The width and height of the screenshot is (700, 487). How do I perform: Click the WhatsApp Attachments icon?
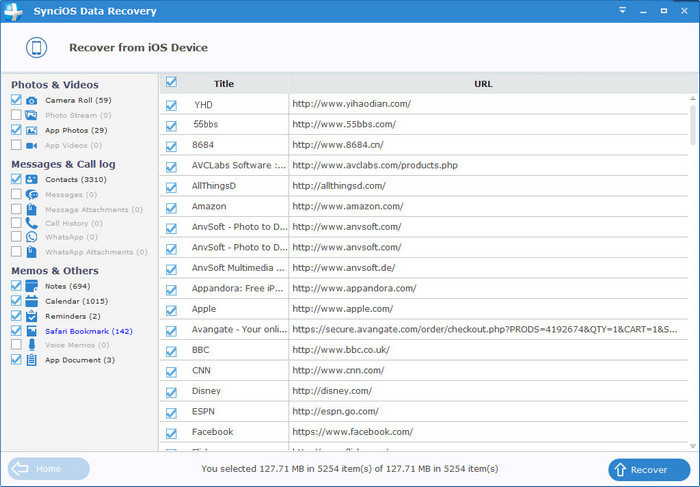tap(31, 252)
